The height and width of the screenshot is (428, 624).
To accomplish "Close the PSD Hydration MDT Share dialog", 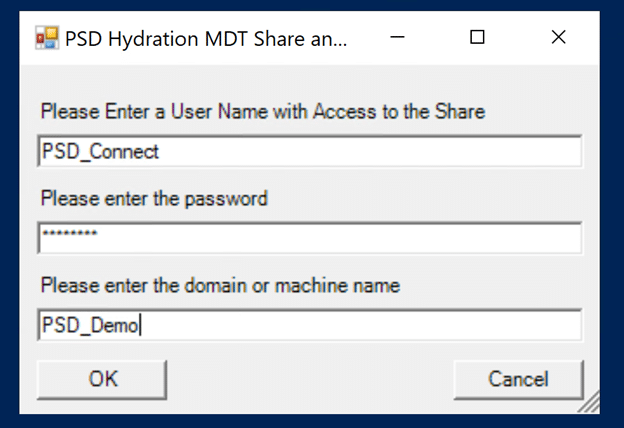I will pyautogui.click(x=558, y=37).
